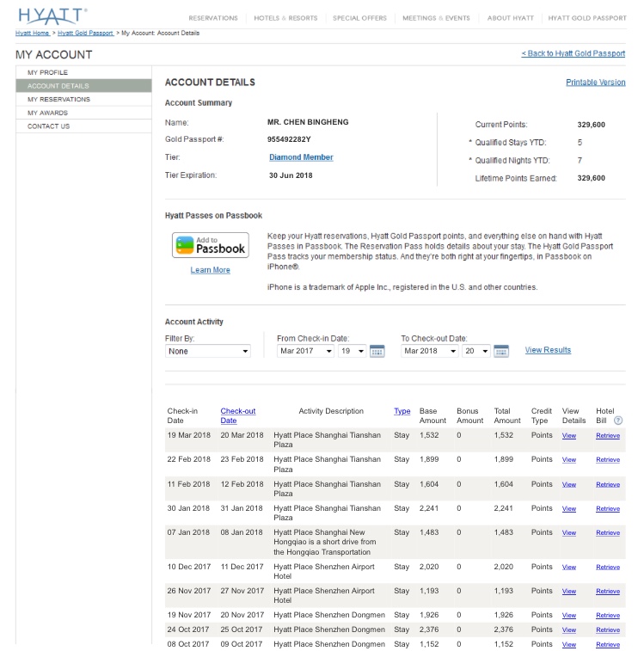This screenshot has width=644, height=651.
Task: Open the Mar 2018 check-out month dropdown
Action: [x=430, y=351]
